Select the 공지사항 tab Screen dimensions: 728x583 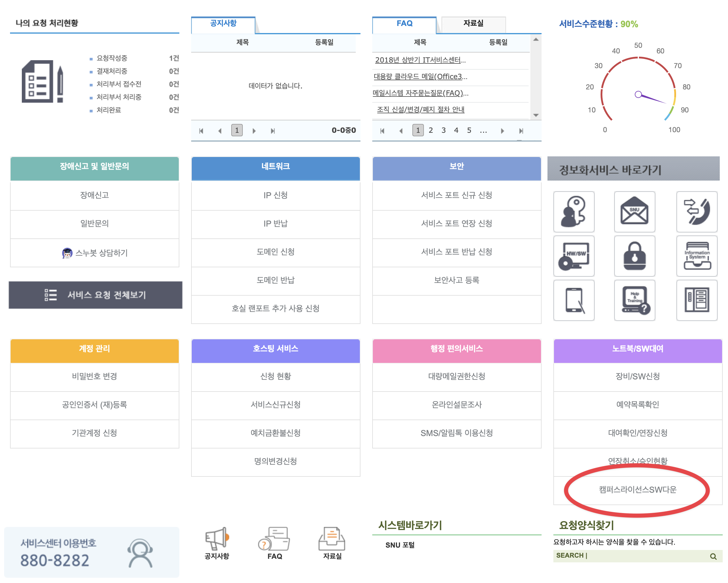coord(223,25)
